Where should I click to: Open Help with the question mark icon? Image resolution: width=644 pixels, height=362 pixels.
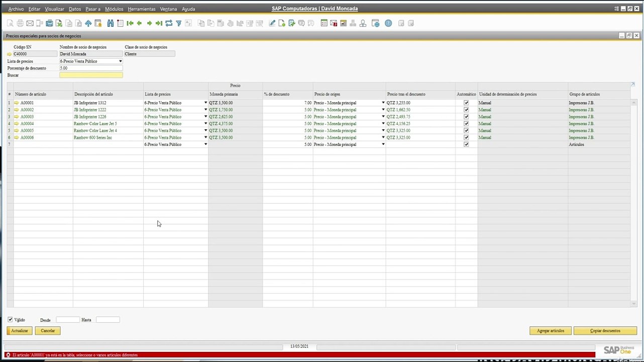coord(388,23)
